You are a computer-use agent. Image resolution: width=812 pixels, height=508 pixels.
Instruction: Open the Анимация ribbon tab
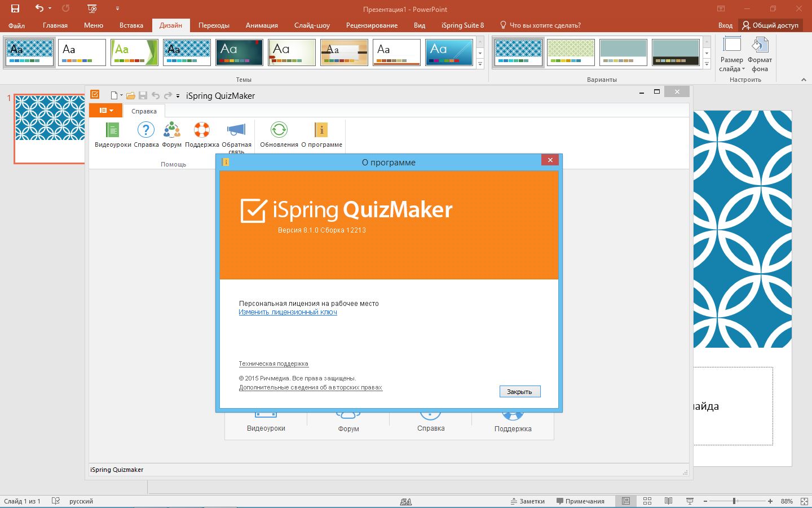click(x=262, y=25)
